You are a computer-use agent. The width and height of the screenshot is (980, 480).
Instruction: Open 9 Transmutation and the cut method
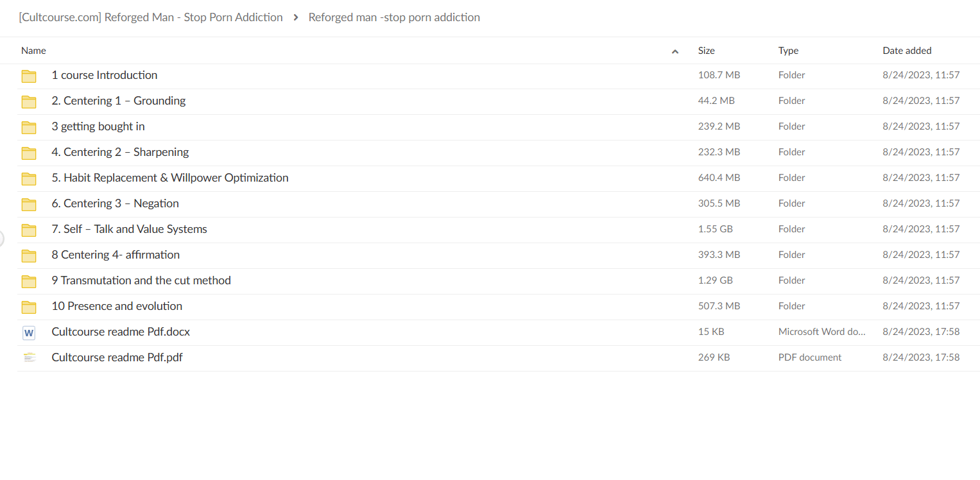(141, 280)
